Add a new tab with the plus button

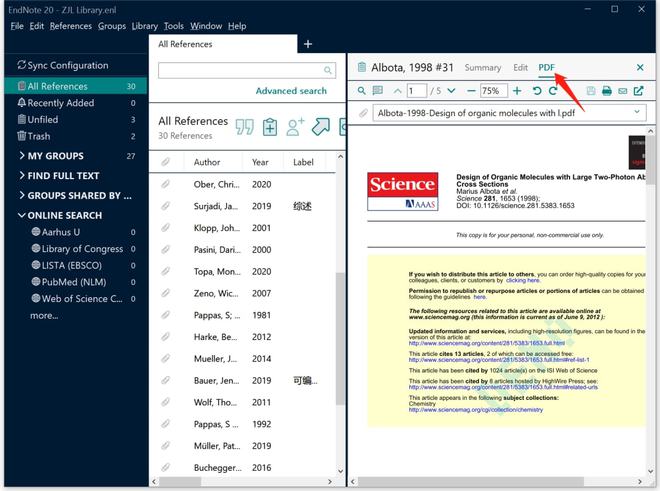click(308, 44)
